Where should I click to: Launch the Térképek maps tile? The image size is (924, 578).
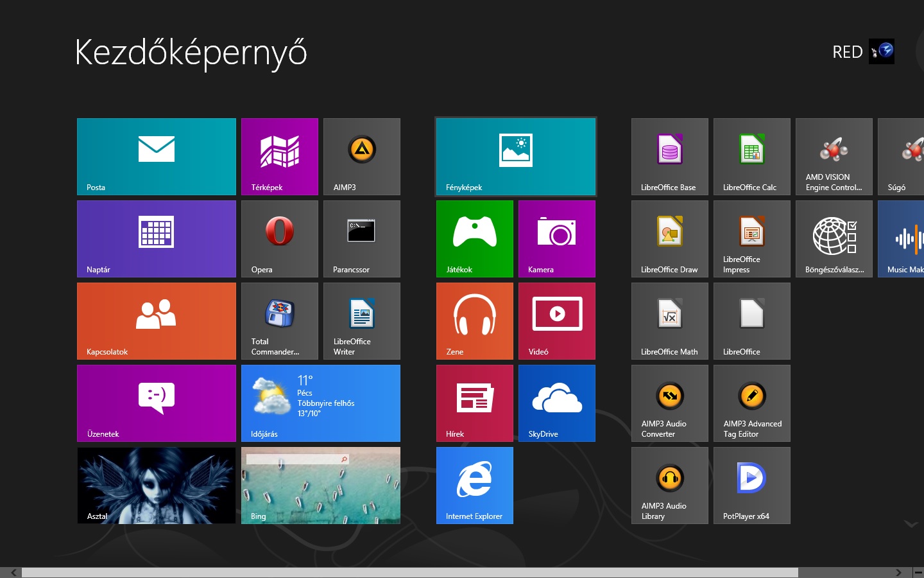[x=280, y=157]
